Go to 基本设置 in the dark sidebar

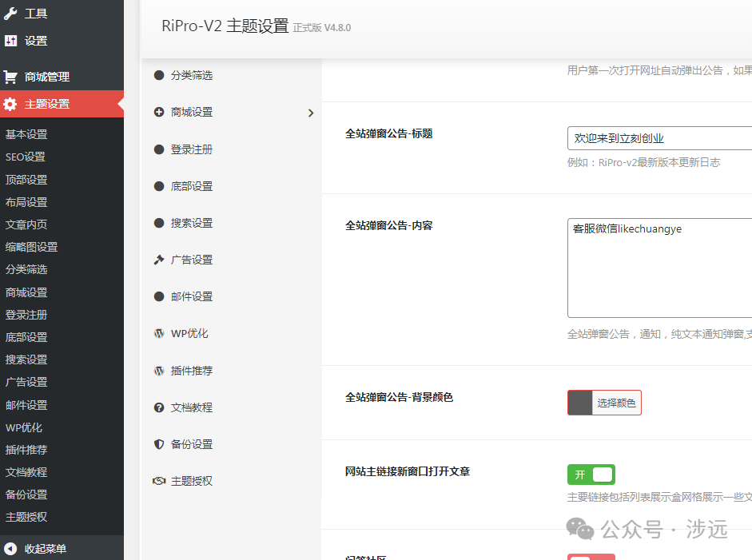coord(26,134)
